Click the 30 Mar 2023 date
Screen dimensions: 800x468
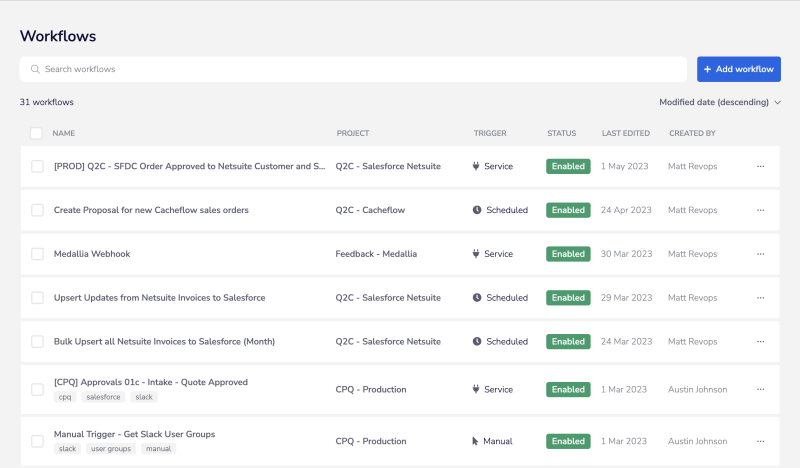pos(626,254)
